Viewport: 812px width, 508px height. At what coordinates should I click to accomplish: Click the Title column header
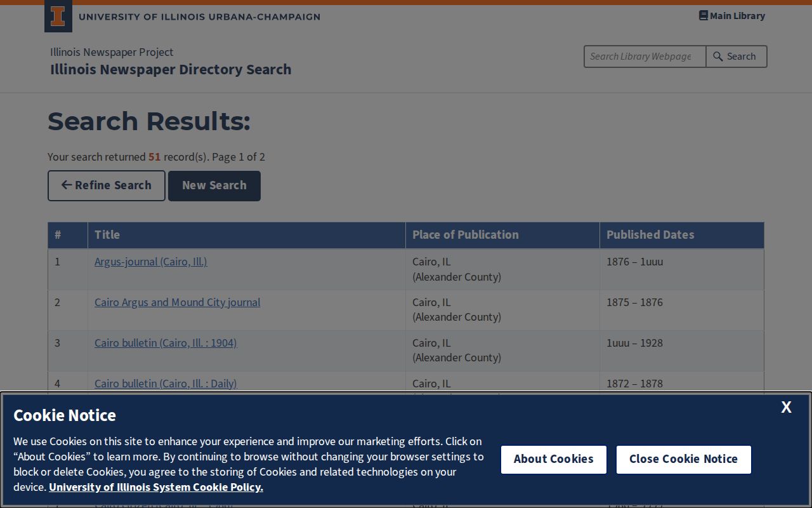tap(247, 235)
